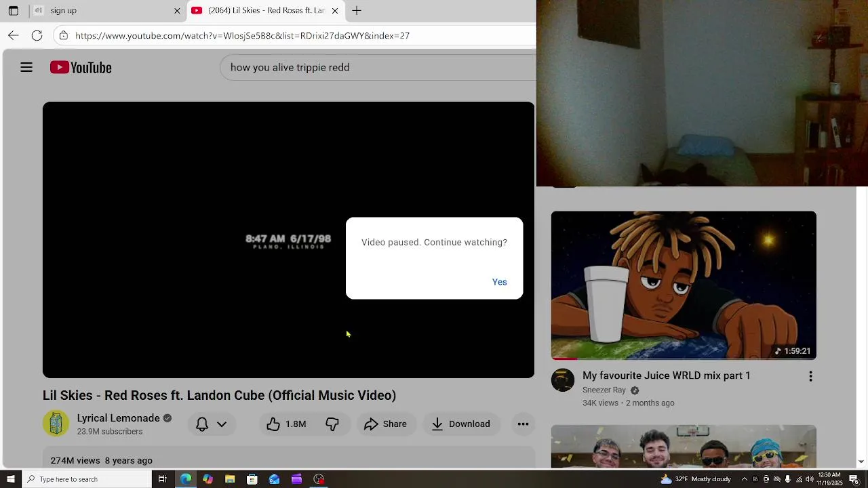Open more actions three-dot menu under video
This screenshot has width=868, height=488.
[x=523, y=424]
